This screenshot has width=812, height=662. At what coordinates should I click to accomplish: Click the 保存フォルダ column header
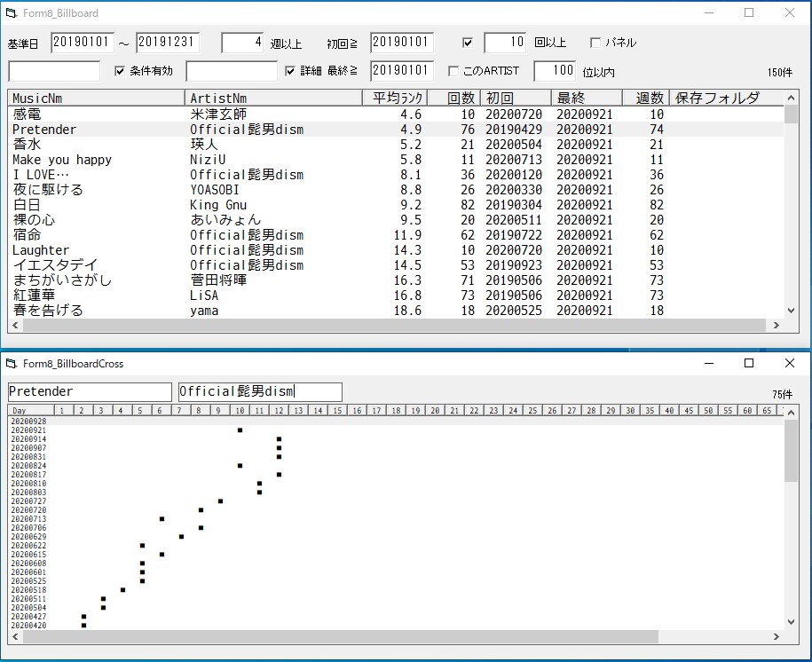click(x=727, y=98)
